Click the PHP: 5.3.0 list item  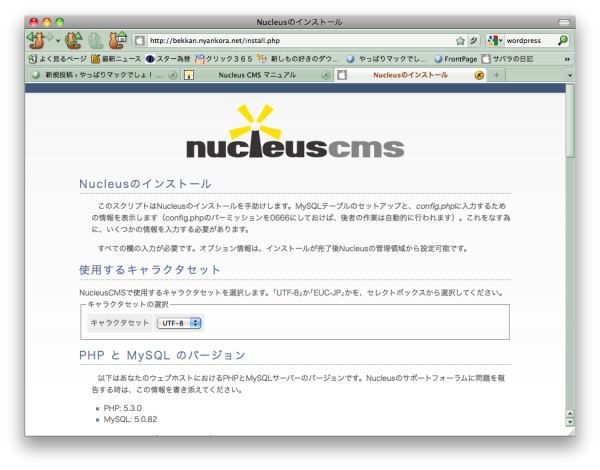(x=122, y=408)
